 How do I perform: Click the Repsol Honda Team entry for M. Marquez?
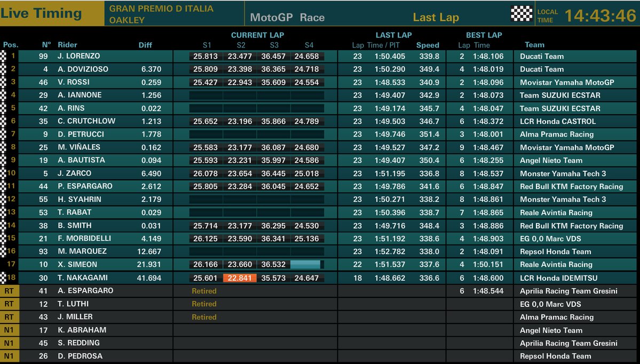tap(555, 251)
